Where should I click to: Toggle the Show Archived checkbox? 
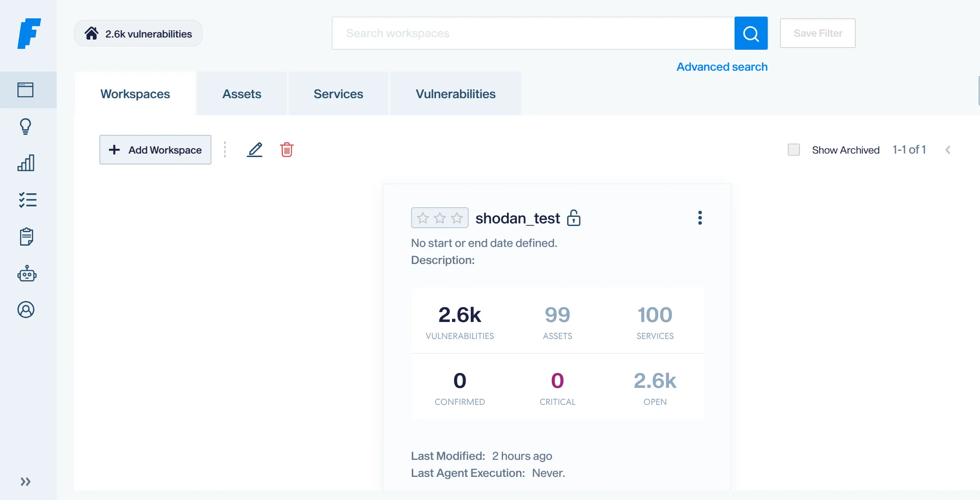click(794, 150)
